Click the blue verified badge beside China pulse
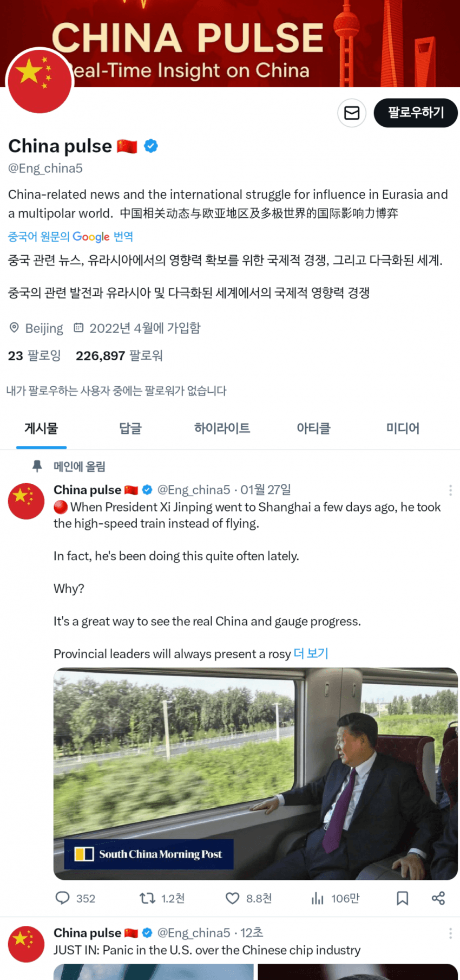This screenshot has height=980, width=460. [x=151, y=146]
